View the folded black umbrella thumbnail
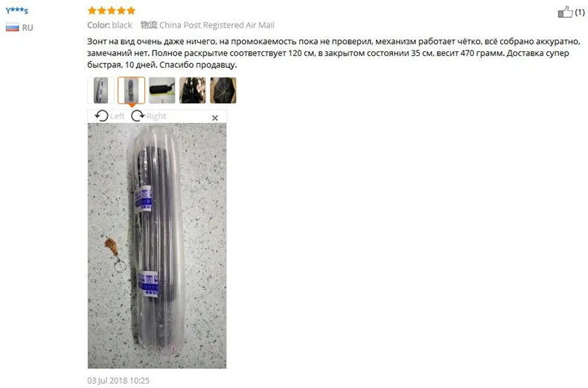 coord(162,90)
